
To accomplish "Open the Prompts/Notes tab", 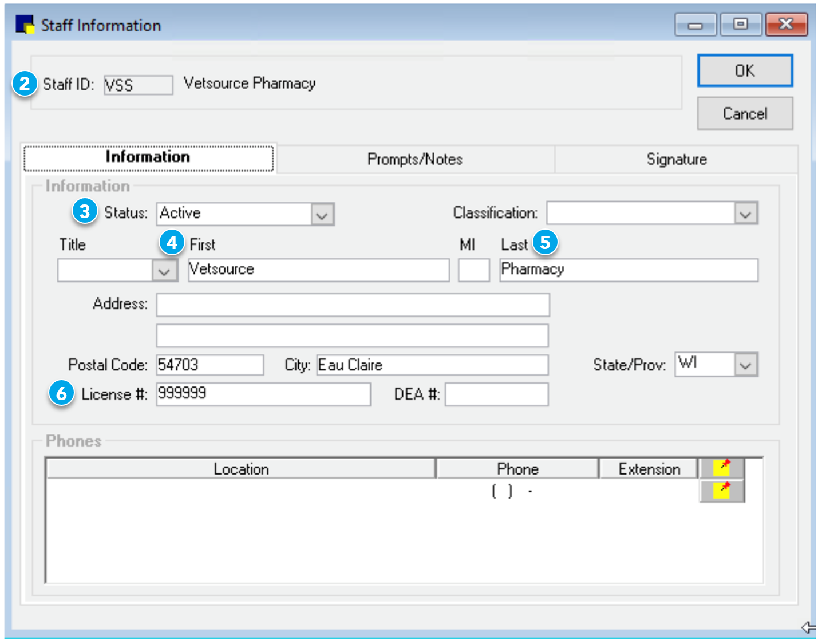I will (x=415, y=159).
